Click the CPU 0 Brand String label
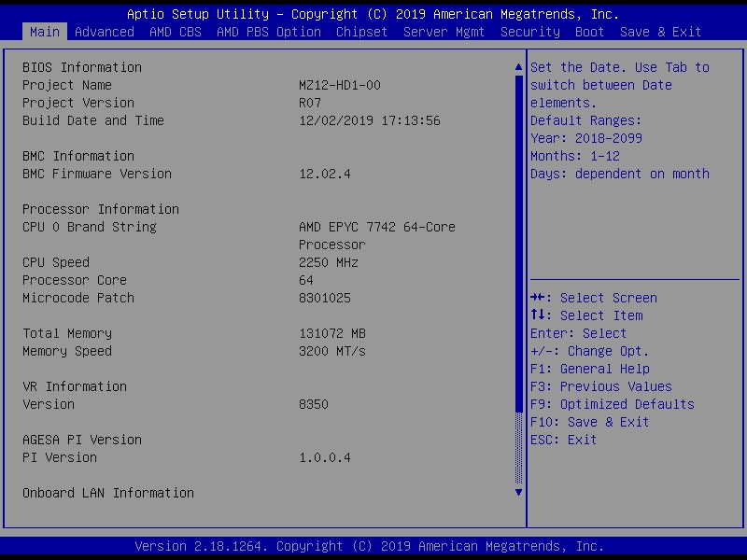This screenshot has height=560, width=747. (90, 227)
